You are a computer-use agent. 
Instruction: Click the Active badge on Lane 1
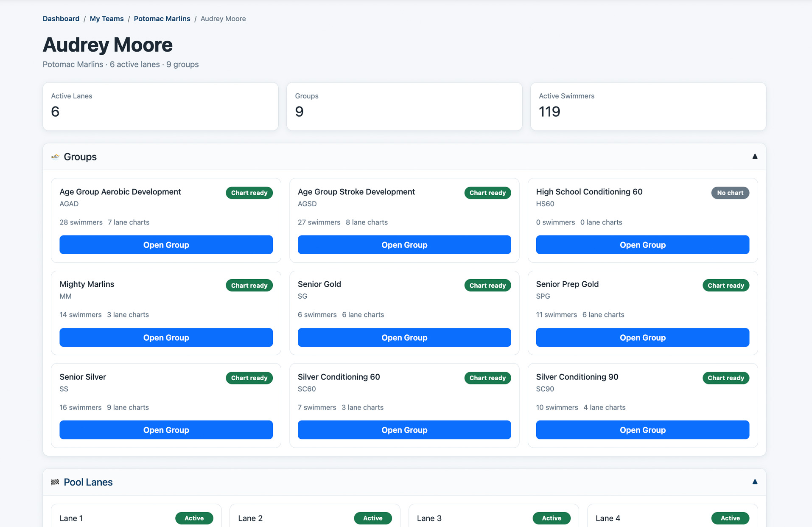pos(194,518)
